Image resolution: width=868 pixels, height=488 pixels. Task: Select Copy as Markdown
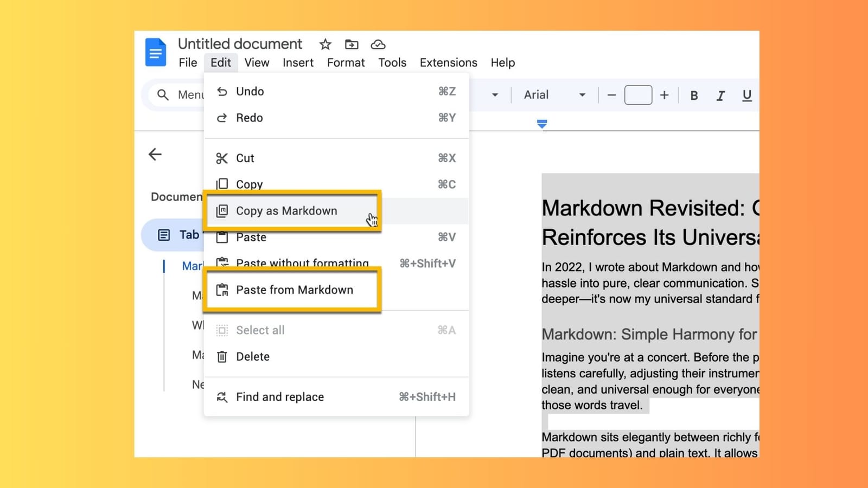tap(286, 211)
